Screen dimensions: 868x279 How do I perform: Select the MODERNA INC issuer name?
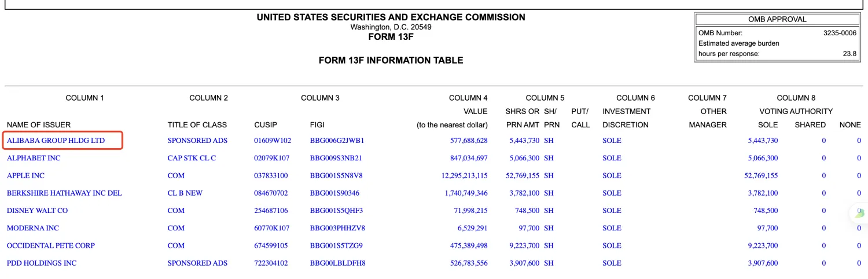point(33,228)
